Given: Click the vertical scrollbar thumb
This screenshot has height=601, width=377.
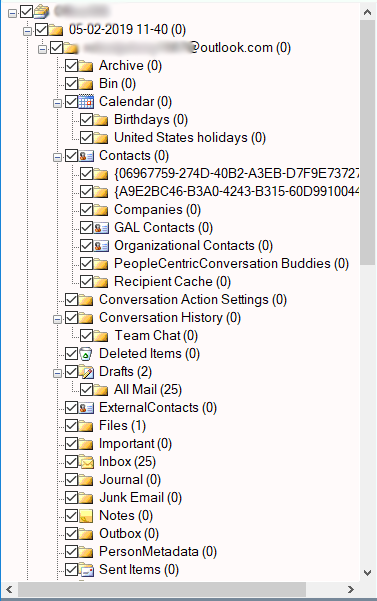Looking at the screenshot, I should (367, 142).
